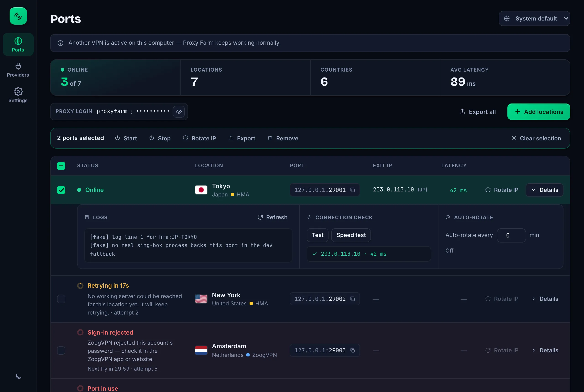Viewport: 584px width, 392px height.
Task: Reveal the proxy password with eye icon
Action: click(179, 111)
